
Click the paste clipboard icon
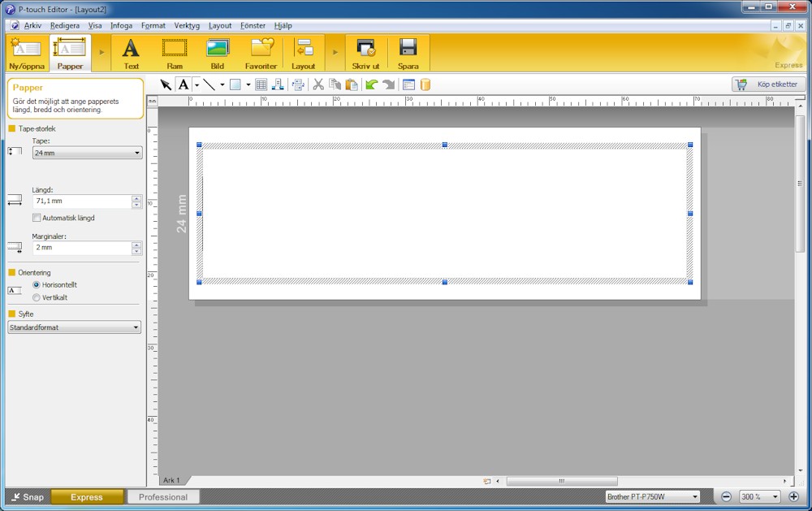352,84
